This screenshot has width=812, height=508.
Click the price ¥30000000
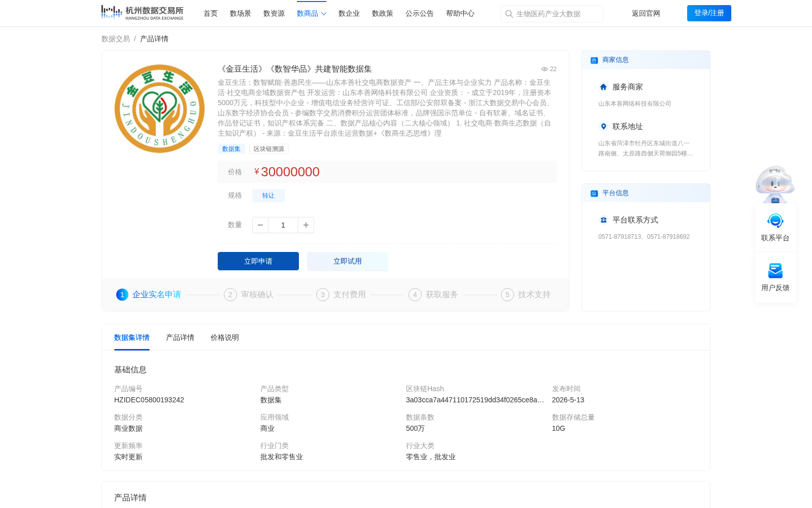[x=287, y=172]
